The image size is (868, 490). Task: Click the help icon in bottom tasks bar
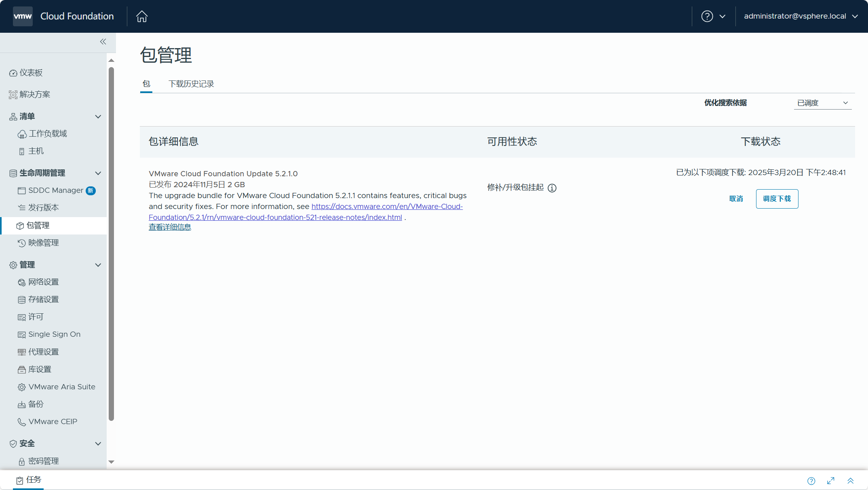811,481
